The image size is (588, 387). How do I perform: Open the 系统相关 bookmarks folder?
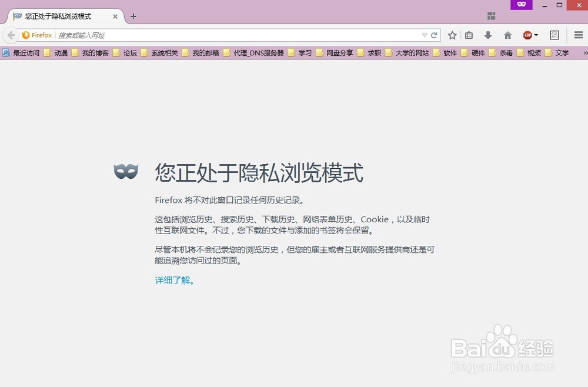pyautogui.click(x=159, y=53)
